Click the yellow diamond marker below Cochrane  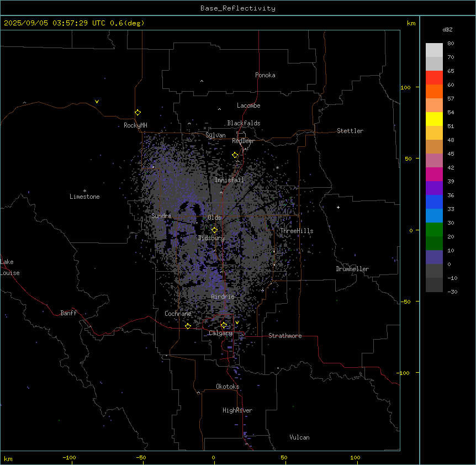pyautogui.click(x=188, y=326)
